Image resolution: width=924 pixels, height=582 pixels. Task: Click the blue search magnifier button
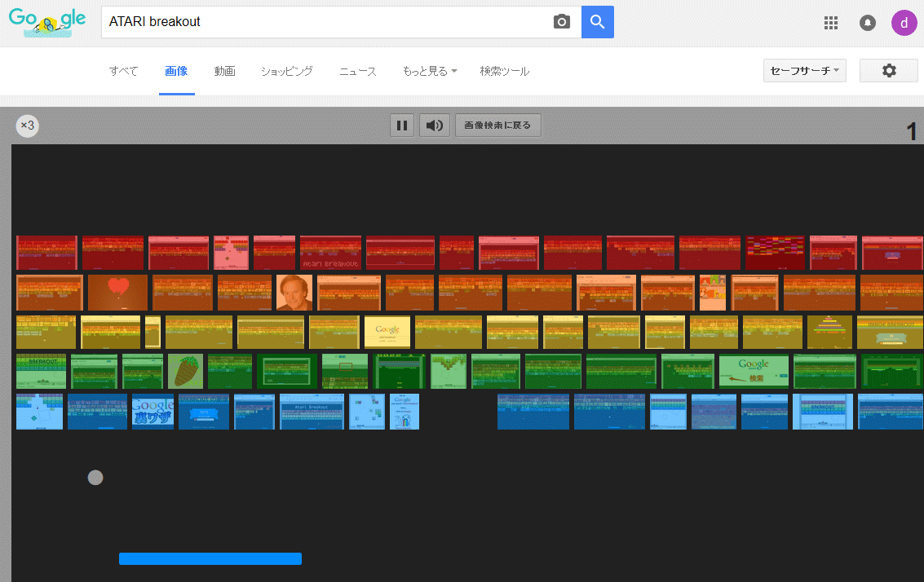click(x=598, y=22)
